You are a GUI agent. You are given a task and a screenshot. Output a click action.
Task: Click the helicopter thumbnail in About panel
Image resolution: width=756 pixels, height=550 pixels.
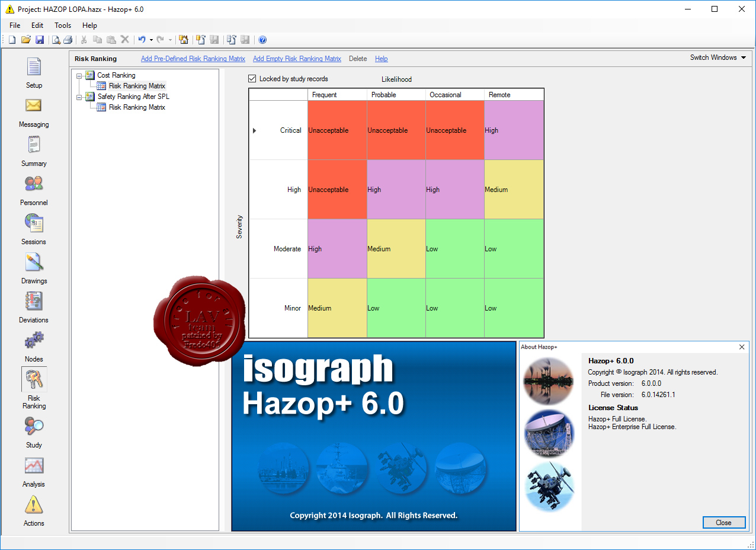pyautogui.click(x=549, y=487)
